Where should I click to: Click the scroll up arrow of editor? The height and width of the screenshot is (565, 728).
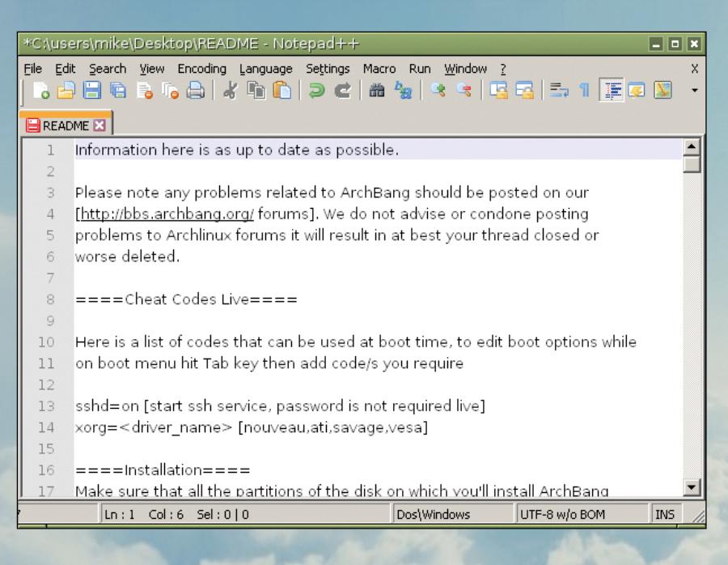point(692,147)
